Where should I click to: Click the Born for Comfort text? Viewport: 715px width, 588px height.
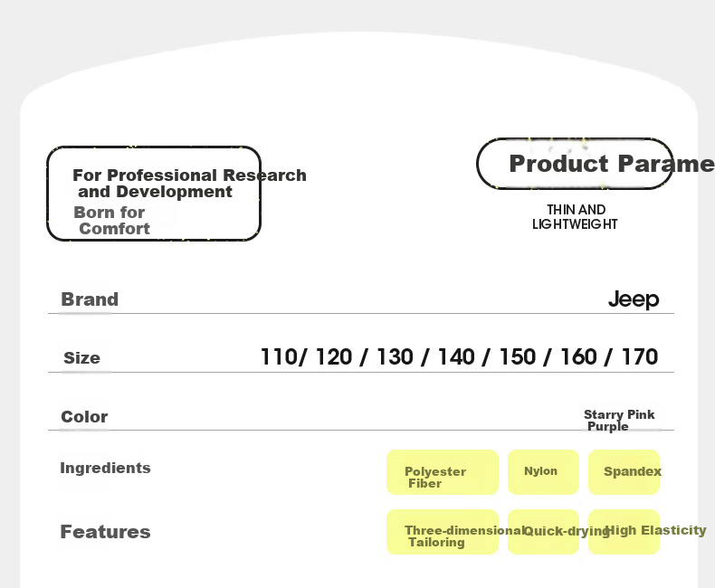tap(111, 221)
